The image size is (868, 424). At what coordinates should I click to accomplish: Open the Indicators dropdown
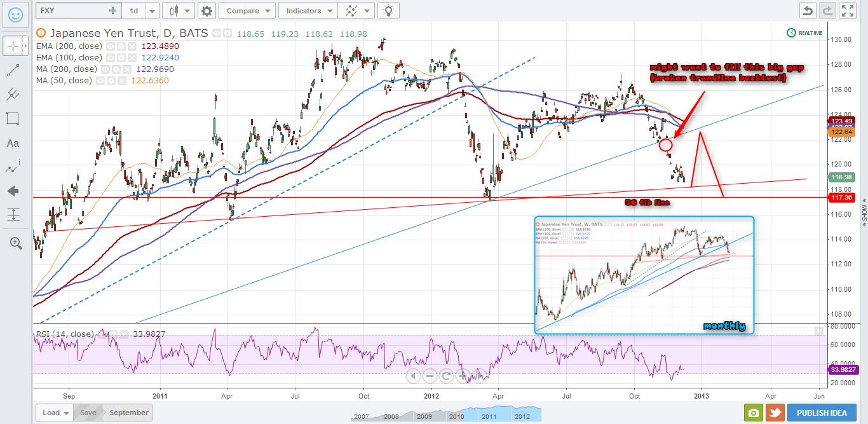(x=308, y=11)
